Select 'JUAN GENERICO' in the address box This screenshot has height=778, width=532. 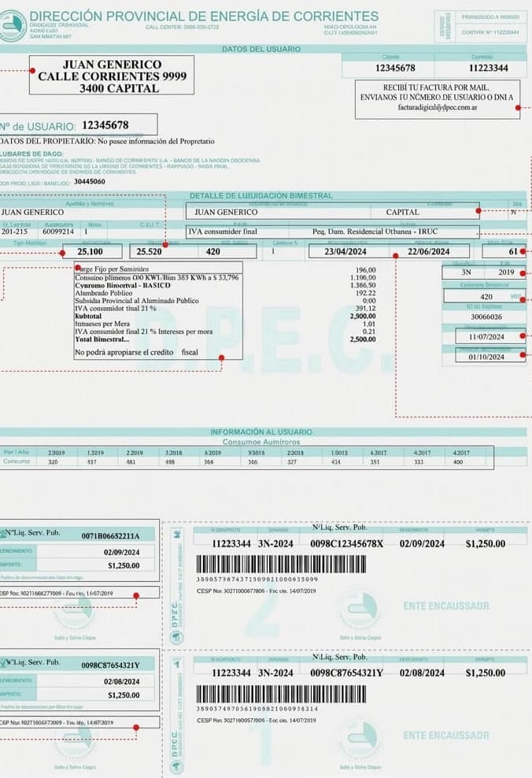click(112, 65)
